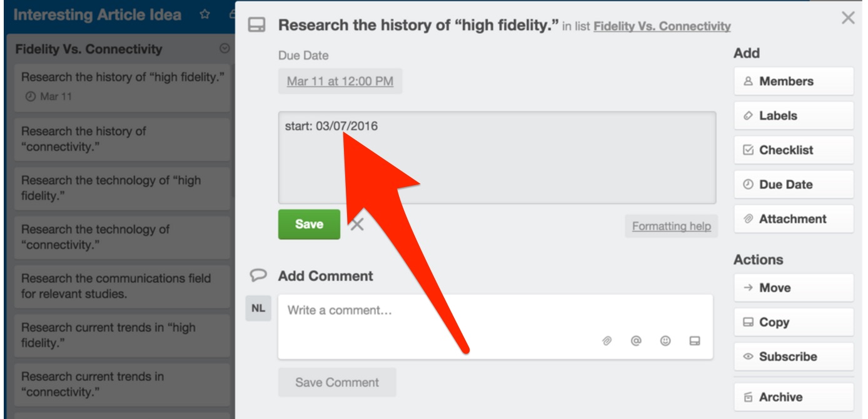Click the attachment paperclip icon in comment box
This screenshot has height=419, width=868.
(607, 341)
